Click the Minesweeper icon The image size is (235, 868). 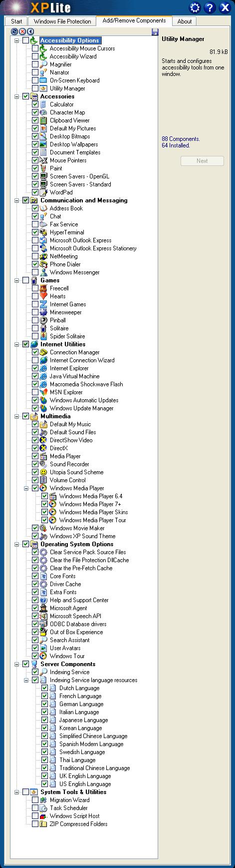point(44,312)
